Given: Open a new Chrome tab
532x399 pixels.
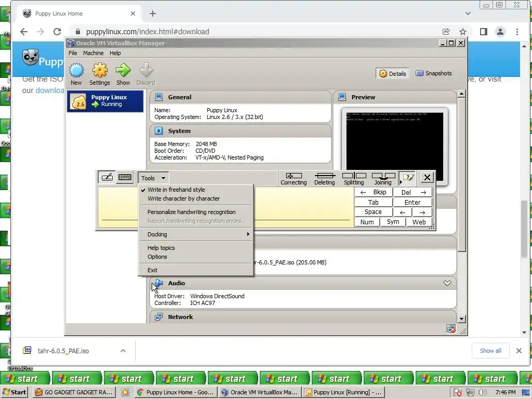Looking at the screenshot, I should (153, 14).
